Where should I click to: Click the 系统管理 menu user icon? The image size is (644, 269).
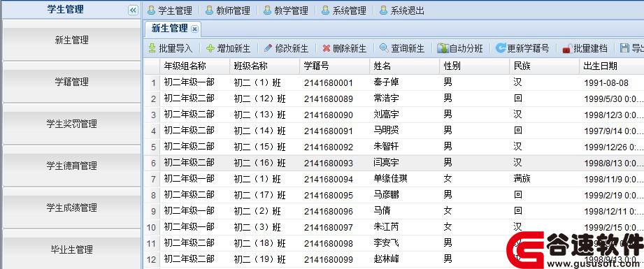[326, 10]
